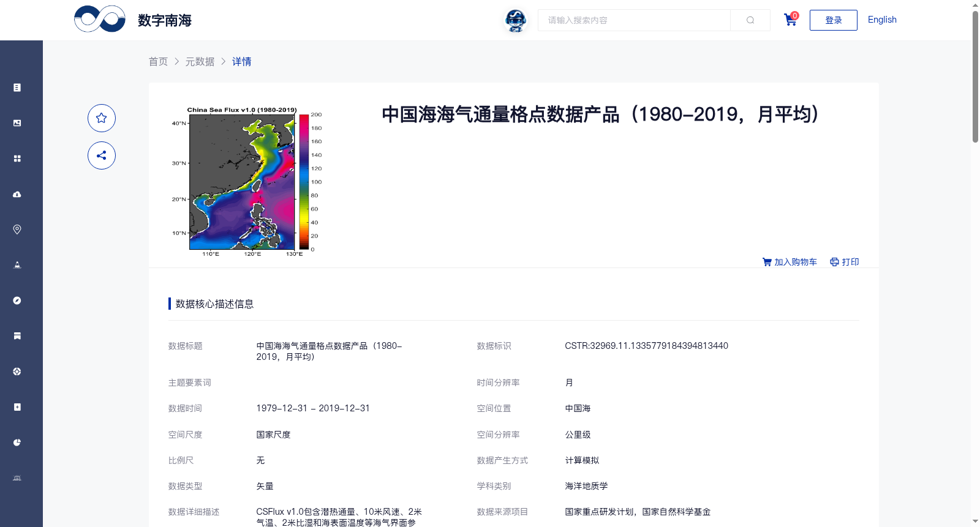
Task: Favorite this dataset with the star button
Action: tap(102, 118)
